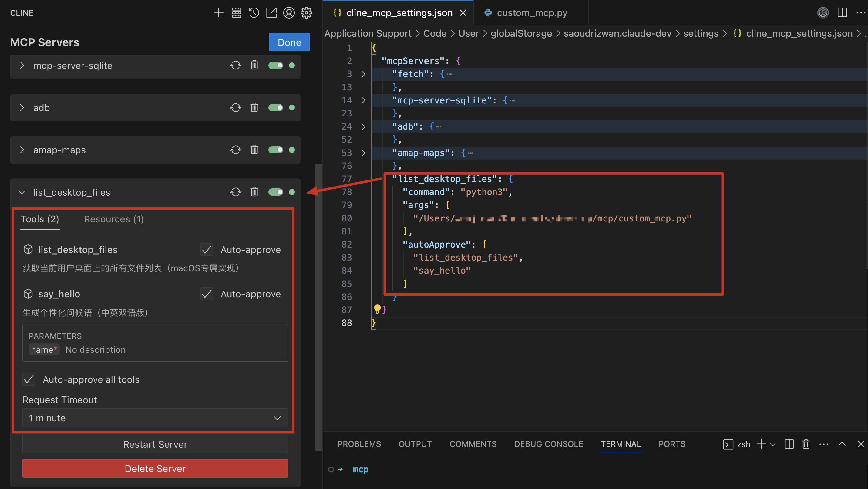Open Cline task history icon
This screenshot has width=868, height=489.
(254, 13)
